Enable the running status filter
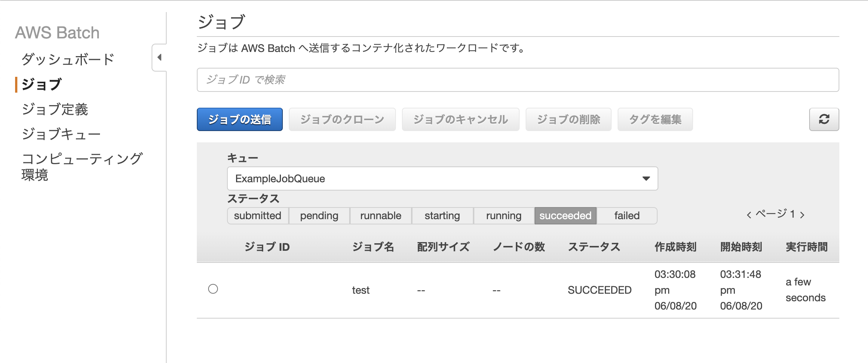 tap(503, 215)
